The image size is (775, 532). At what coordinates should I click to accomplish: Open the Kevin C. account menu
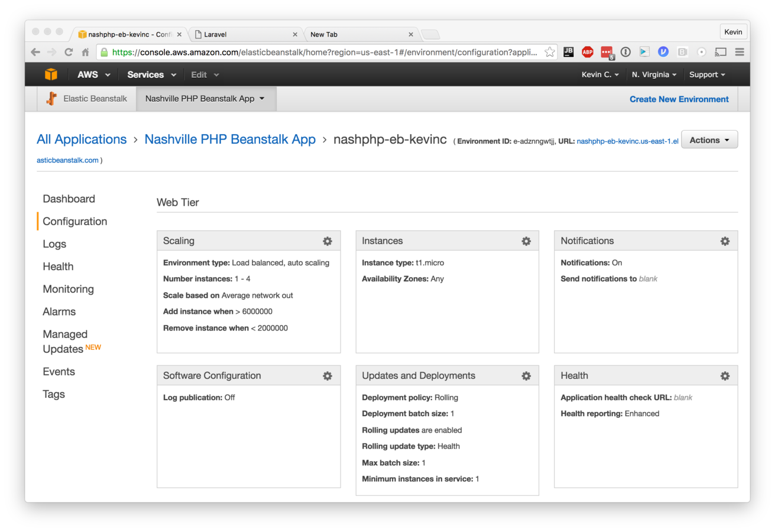click(601, 74)
